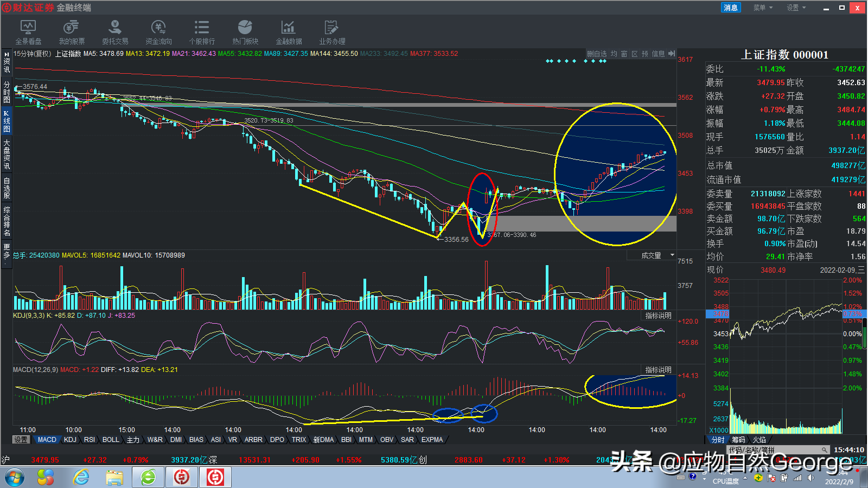Click the 财达证券 logo in title bar
Viewport: 868px width, 488px height.
click(8, 8)
